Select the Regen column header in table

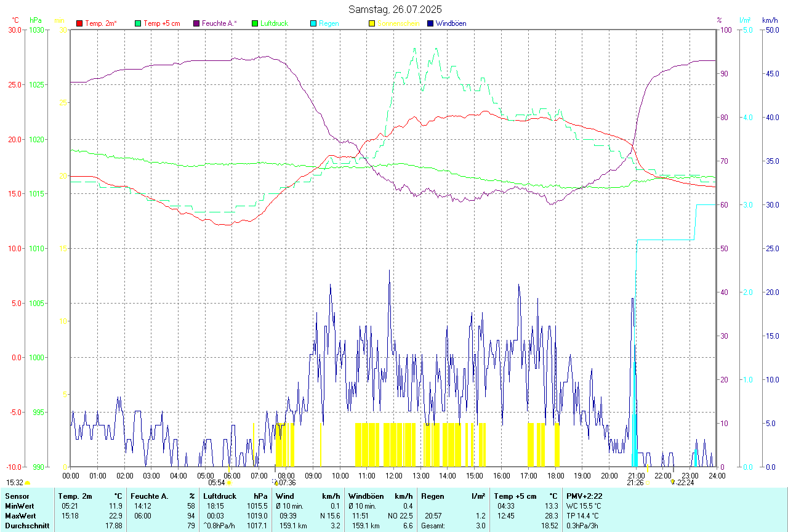click(432, 496)
